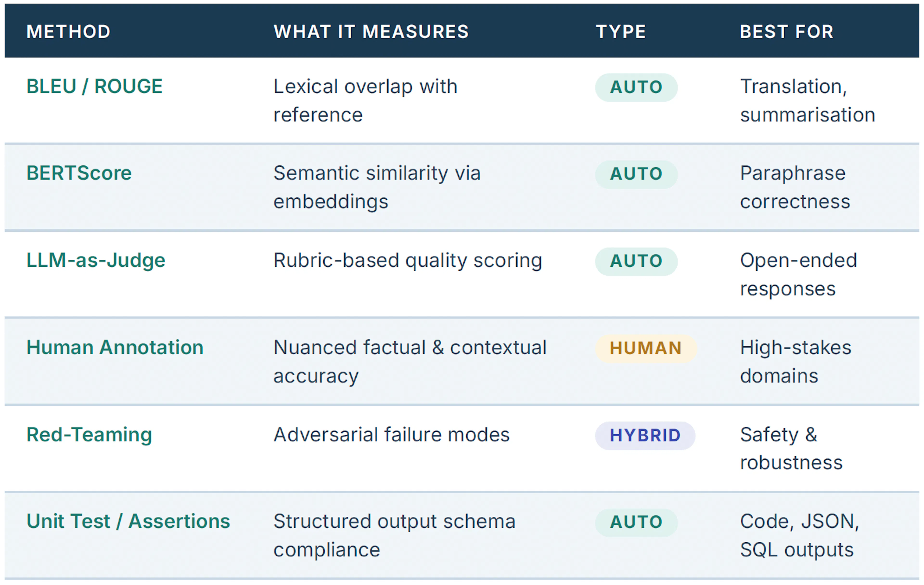Click the BEST FOR column header
Screen dimensions: 924x585
pyautogui.click(x=787, y=32)
